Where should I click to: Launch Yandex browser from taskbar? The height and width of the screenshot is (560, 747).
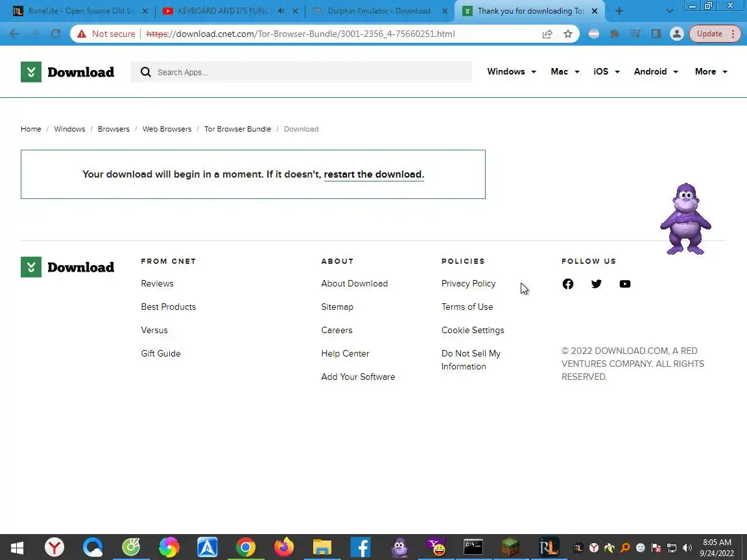click(x=54, y=548)
